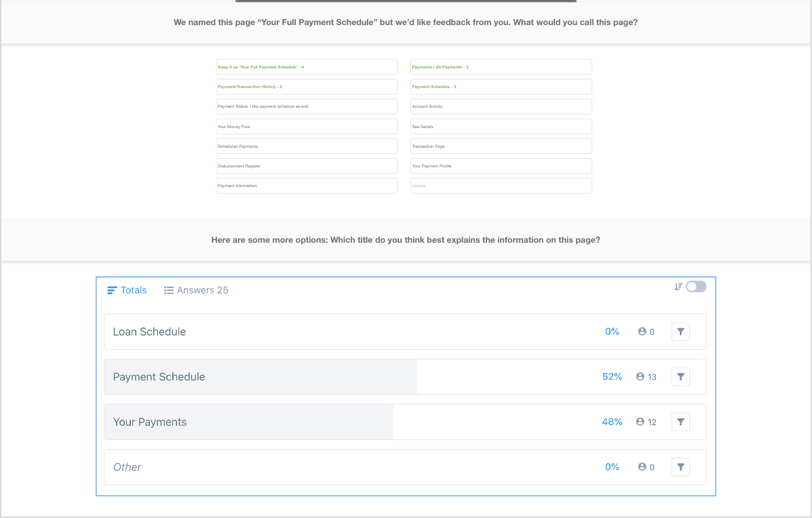Click the filter icon for Other

click(x=680, y=467)
